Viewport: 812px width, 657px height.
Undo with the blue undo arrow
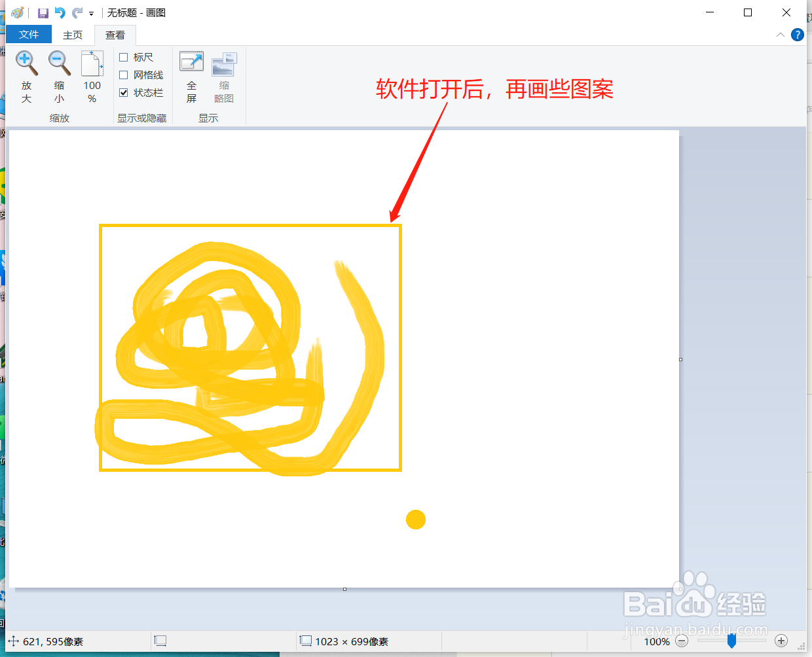pyautogui.click(x=60, y=12)
